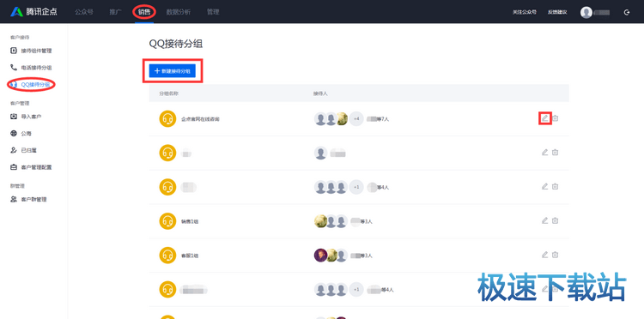
Task: Click the 关注公众号 link
Action: [525, 12]
